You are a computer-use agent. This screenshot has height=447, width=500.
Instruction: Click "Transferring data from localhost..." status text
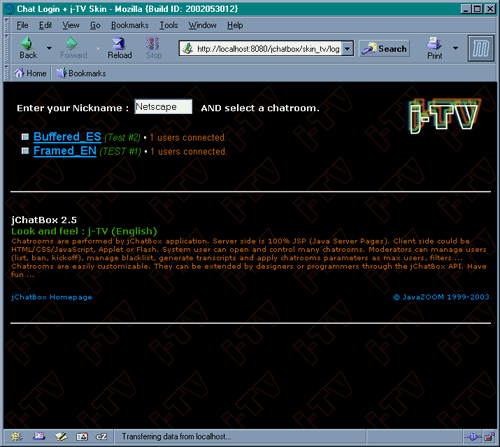coord(176,436)
